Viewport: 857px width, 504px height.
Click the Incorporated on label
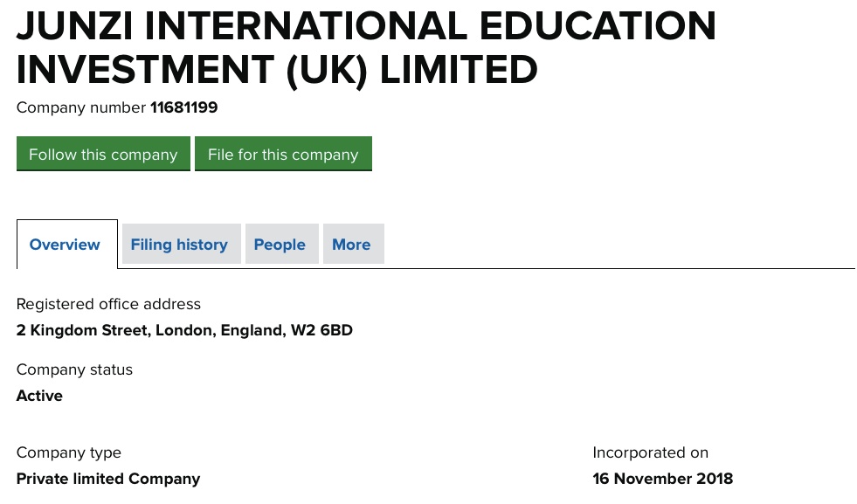click(x=650, y=452)
